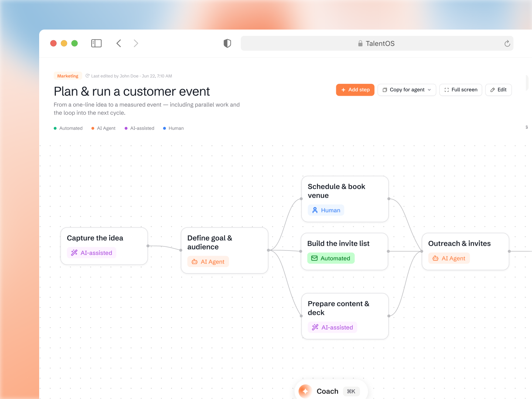Click the AI-assisted badge on Capture the idea
532x399 pixels.
tap(92, 253)
